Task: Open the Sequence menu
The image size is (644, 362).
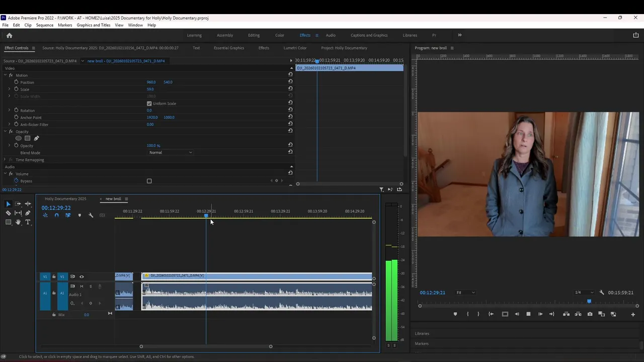Action: pos(44,25)
